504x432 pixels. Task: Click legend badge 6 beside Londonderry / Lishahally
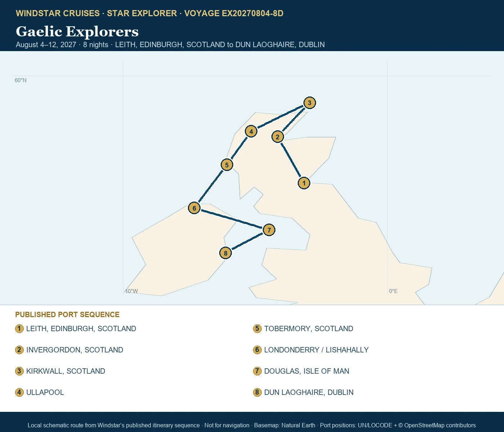[x=257, y=350]
